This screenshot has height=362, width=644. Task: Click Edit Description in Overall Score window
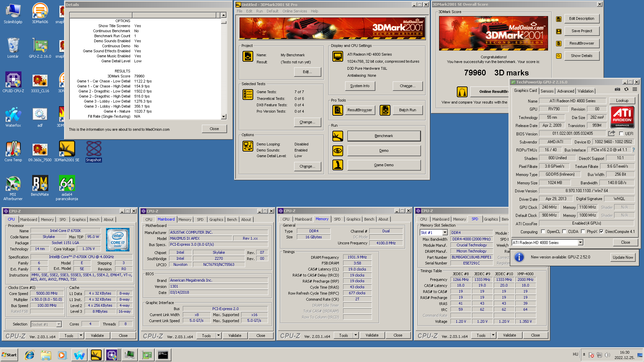coord(582,18)
